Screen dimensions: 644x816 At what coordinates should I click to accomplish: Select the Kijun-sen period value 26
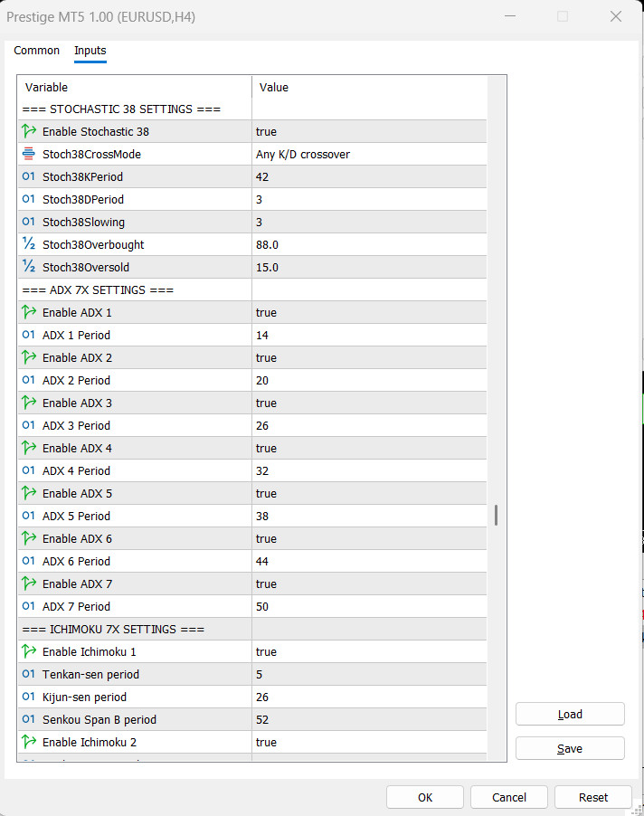tap(369, 697)
